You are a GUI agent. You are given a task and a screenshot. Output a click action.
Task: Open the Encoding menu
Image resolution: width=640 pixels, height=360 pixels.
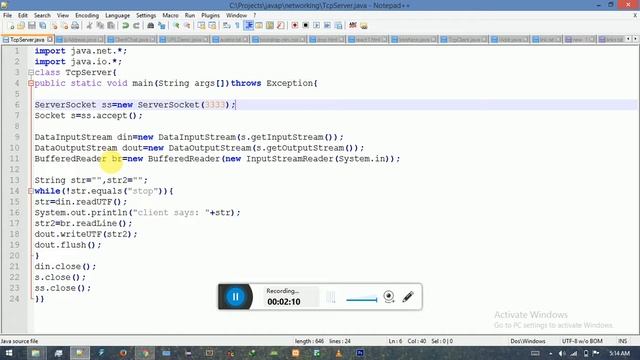pos(87,16)
